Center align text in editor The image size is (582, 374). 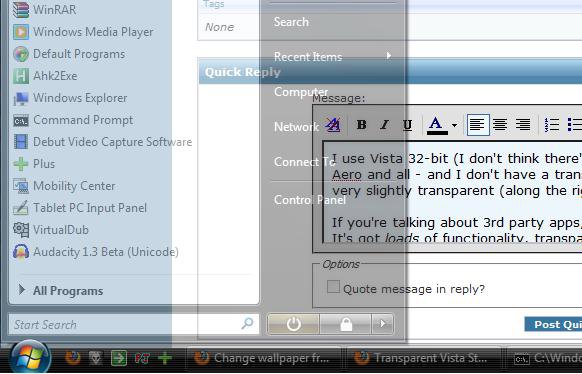(x=500, y=125)
